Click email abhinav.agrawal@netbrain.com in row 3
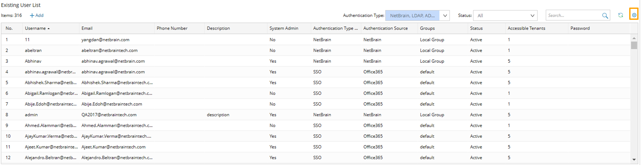644x165 pixels. pyautogui.click(x=113, y=61)
